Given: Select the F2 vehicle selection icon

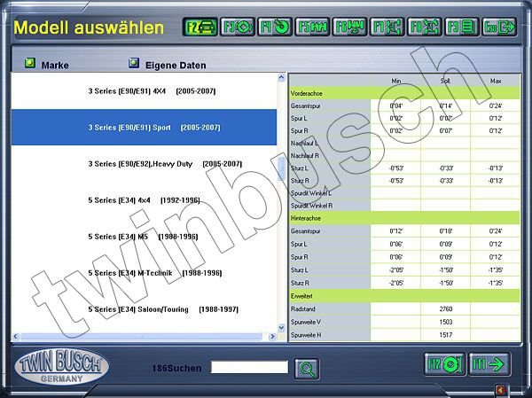Looking at the screenshot, I should pyautogui.click(x=200, y=27).
